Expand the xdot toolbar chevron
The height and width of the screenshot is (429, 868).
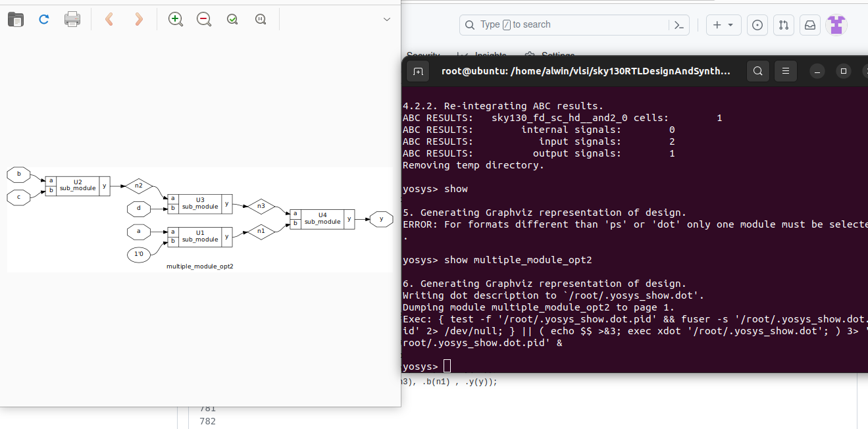(x=386, y=19)
